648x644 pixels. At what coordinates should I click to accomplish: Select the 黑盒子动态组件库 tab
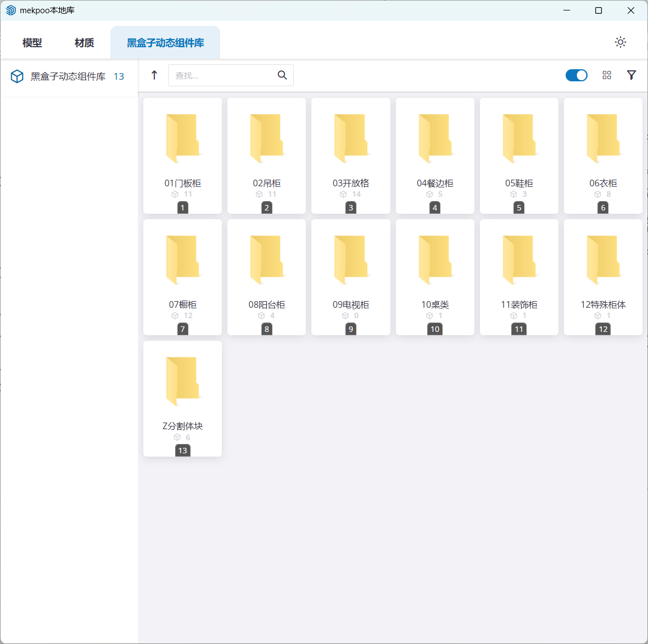click(x=165, y=43)
